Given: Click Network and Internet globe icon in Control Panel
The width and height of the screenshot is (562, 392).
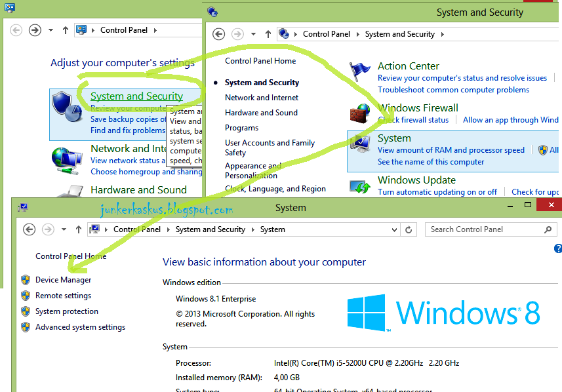Looking at the screenshot, I should [67, 160].
